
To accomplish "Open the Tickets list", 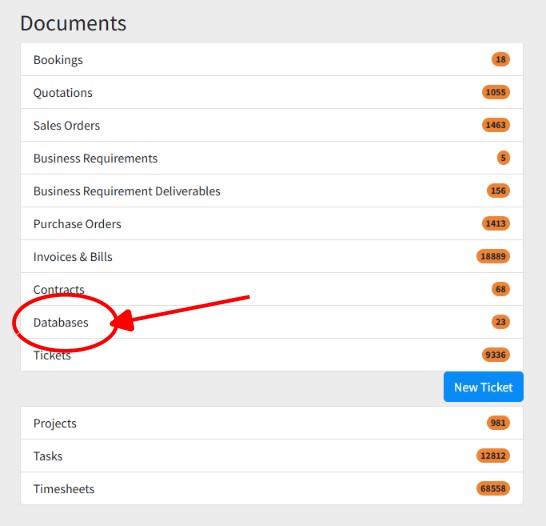I will pyautogui.click(x=272, y=355).
